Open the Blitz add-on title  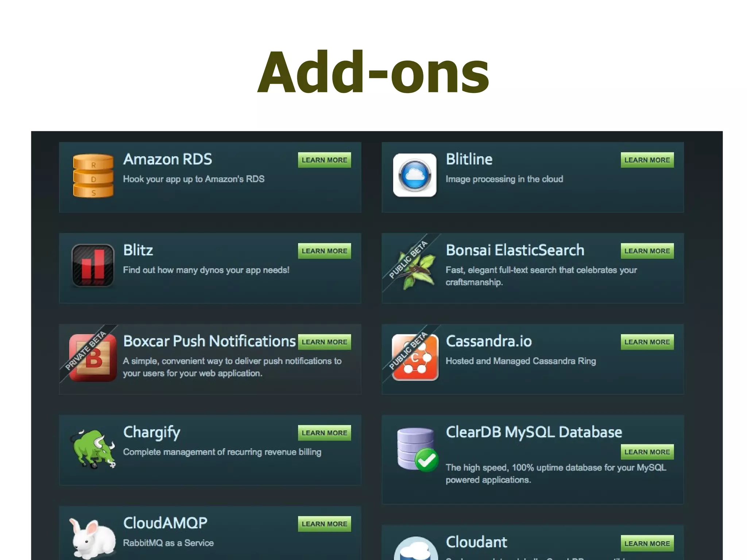pyautogui.click(x=138, y=250)
